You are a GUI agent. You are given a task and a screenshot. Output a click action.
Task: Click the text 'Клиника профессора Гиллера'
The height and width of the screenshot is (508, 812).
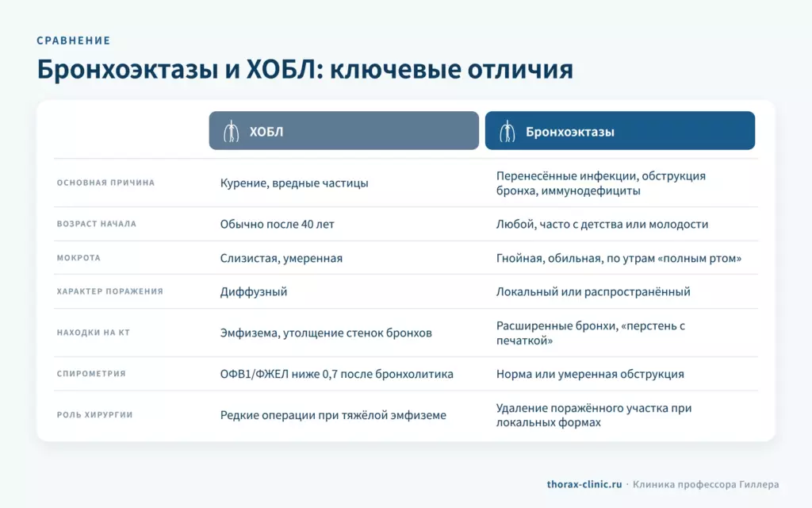point(705,484)
